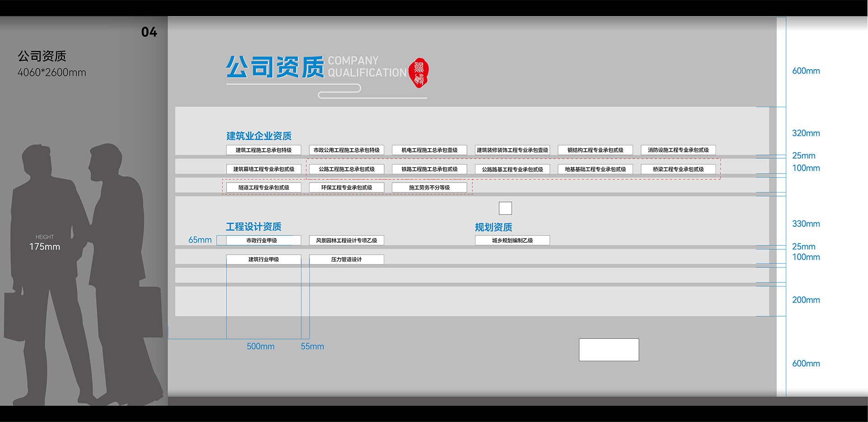Viewport: 868px width, 422px height.
Task: Select the 钢结构工程专业承包贰级 plaque
Action: [x=595, y=150]
